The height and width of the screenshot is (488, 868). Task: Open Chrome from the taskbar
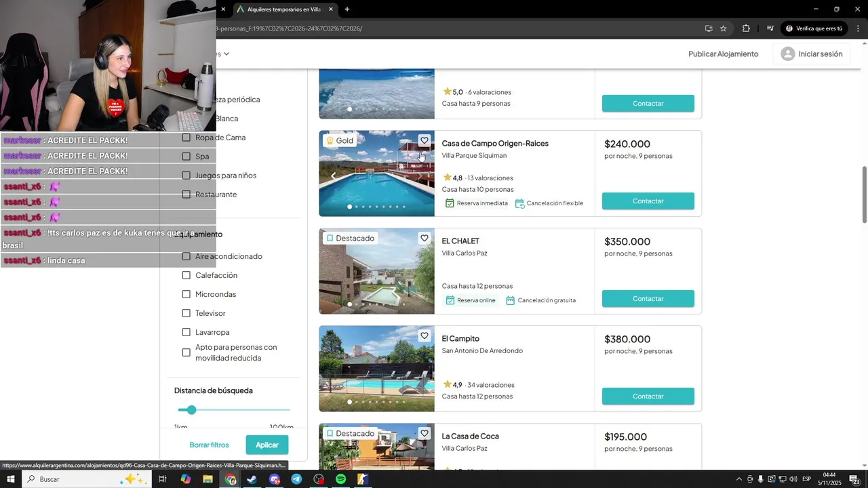tap(231, 479)
